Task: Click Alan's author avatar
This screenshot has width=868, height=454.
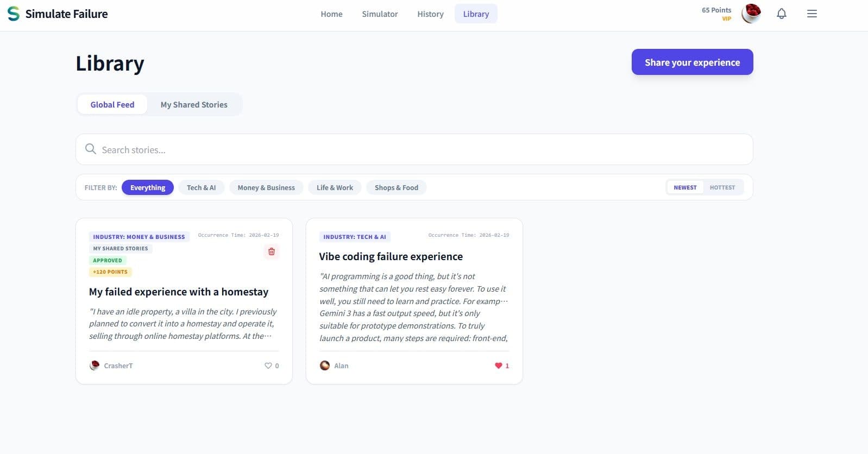Action: (x=325, y=365)
